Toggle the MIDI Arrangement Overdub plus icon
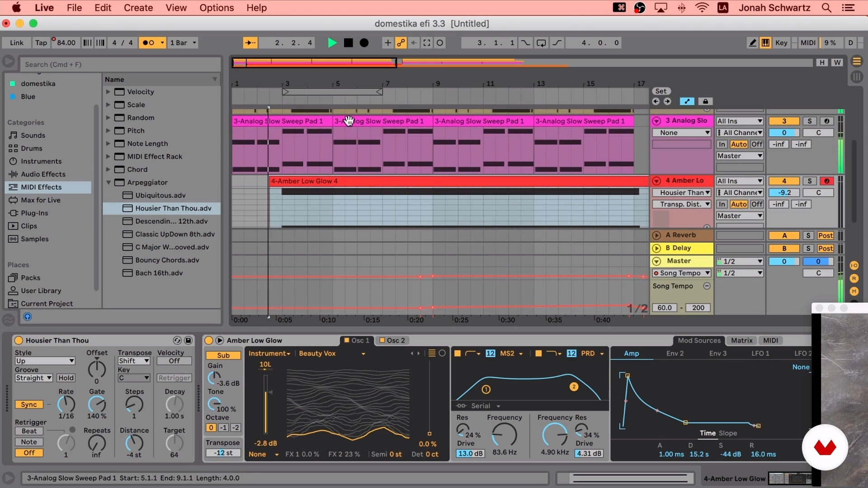The height and width of the screenshot is (488, 868). (387, 43)
